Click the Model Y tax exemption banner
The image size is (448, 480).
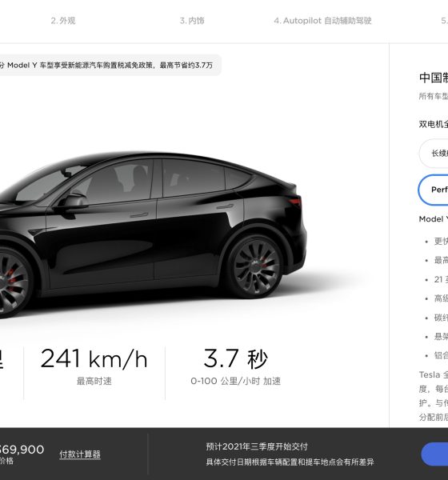(x=109, y=66)
